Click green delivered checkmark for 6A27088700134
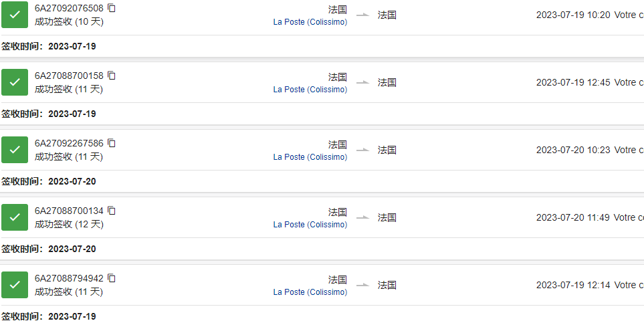644x327 pixels. pyautogui.click(x=15, y=217)
